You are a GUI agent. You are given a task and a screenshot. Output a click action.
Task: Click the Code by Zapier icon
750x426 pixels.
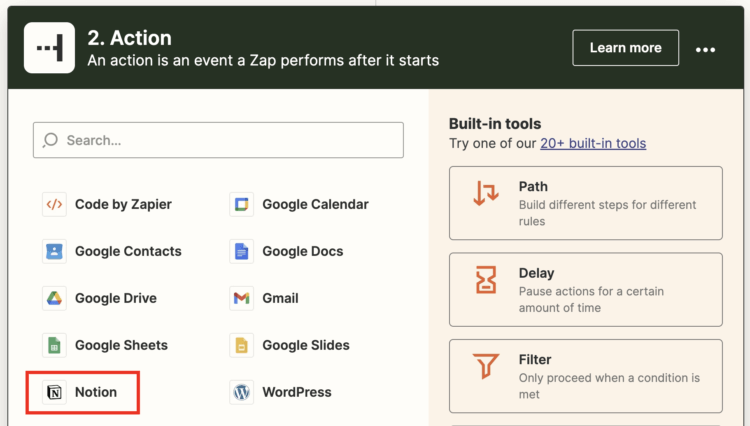54,204
